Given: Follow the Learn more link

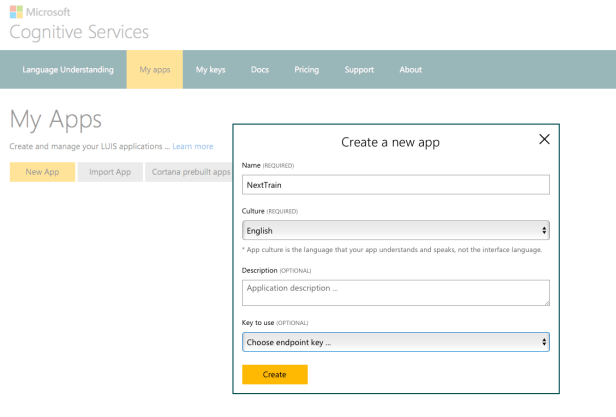Looking at the screenshot, I should [x=193, y=146].
